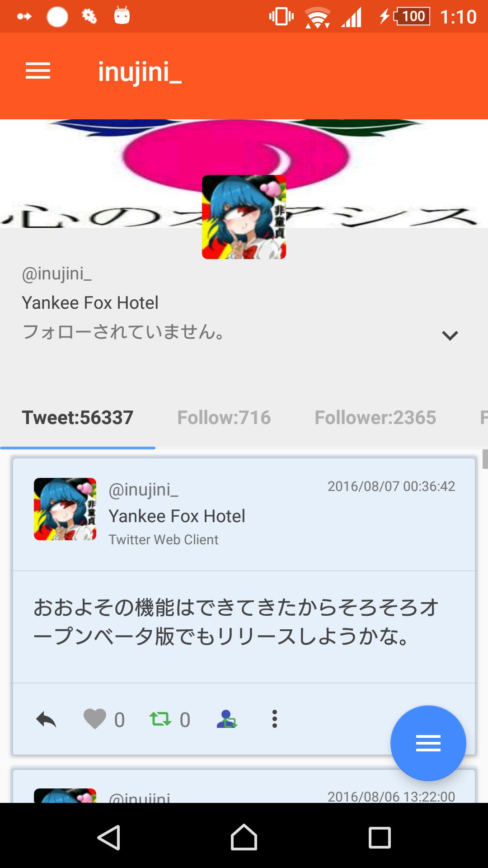Open the tweet's three-dot overflow menu
This screenshot has height=868, width=488.
pos(274,719)
